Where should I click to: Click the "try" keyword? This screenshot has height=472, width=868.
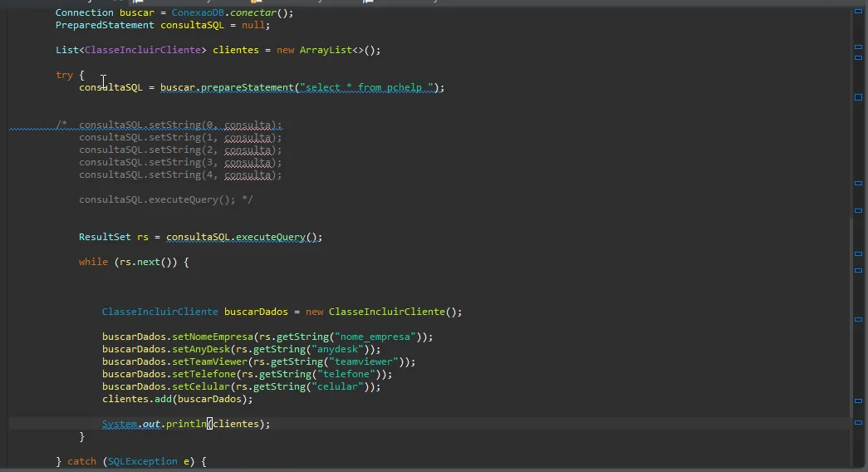pos(64,75)
